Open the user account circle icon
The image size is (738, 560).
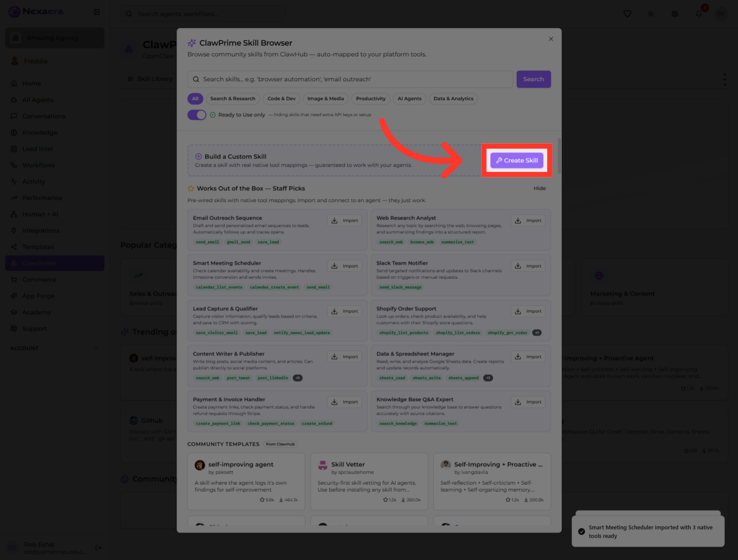click(674, 14)
